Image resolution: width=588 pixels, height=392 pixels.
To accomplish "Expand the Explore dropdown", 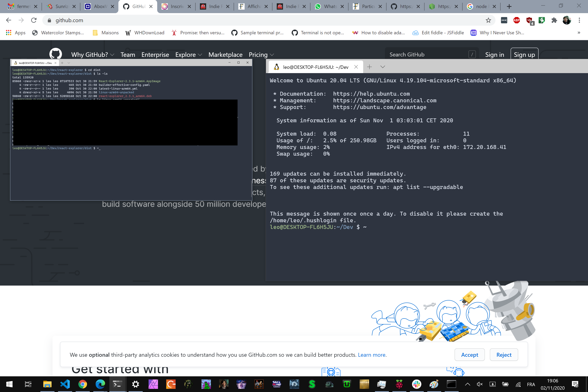I will pos(189,54).
